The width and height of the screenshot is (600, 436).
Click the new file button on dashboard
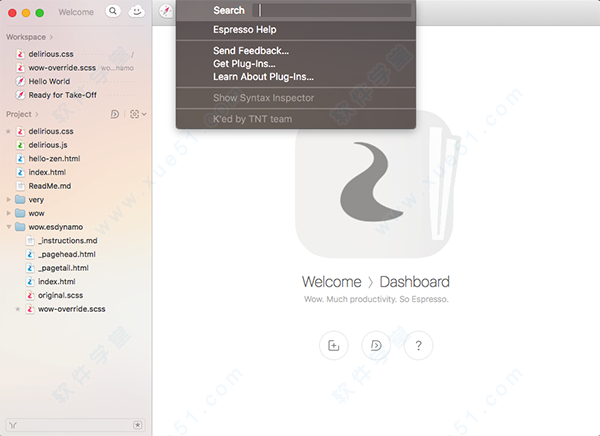pos(334,346)
